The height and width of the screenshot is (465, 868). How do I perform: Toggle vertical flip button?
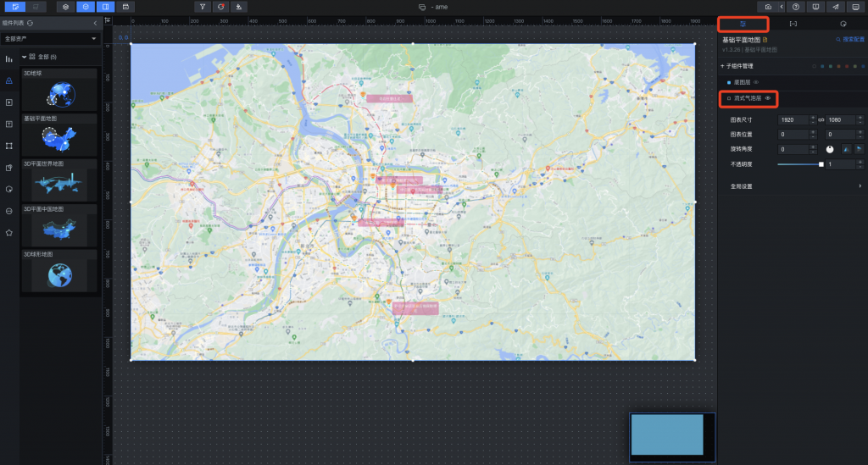[859, 149]
